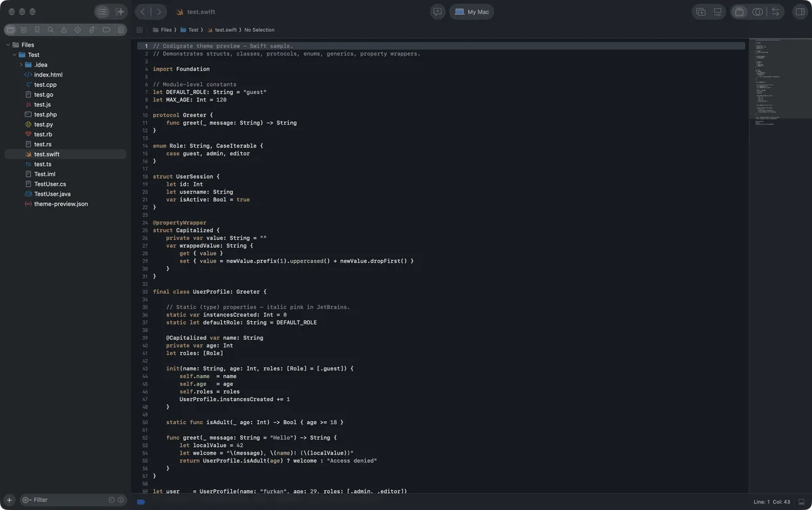Click the overlapping circles toolbar icon

(x=758, y=12)
